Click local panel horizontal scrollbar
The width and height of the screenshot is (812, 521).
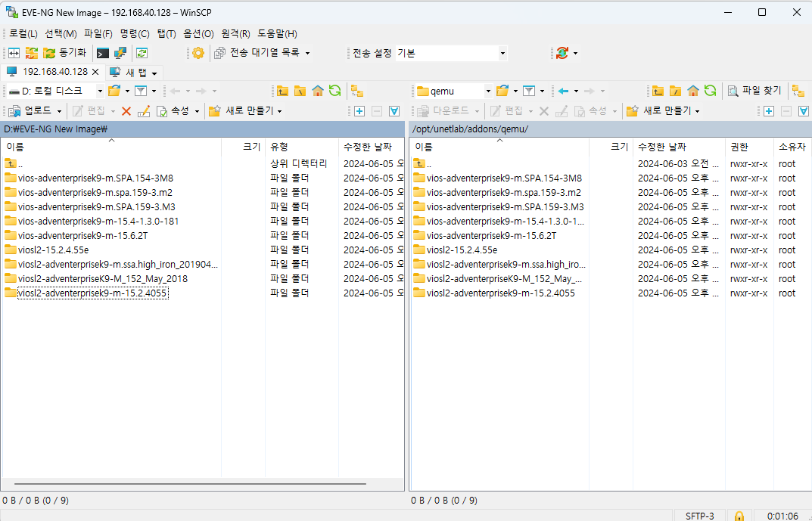tap(190, 484)
